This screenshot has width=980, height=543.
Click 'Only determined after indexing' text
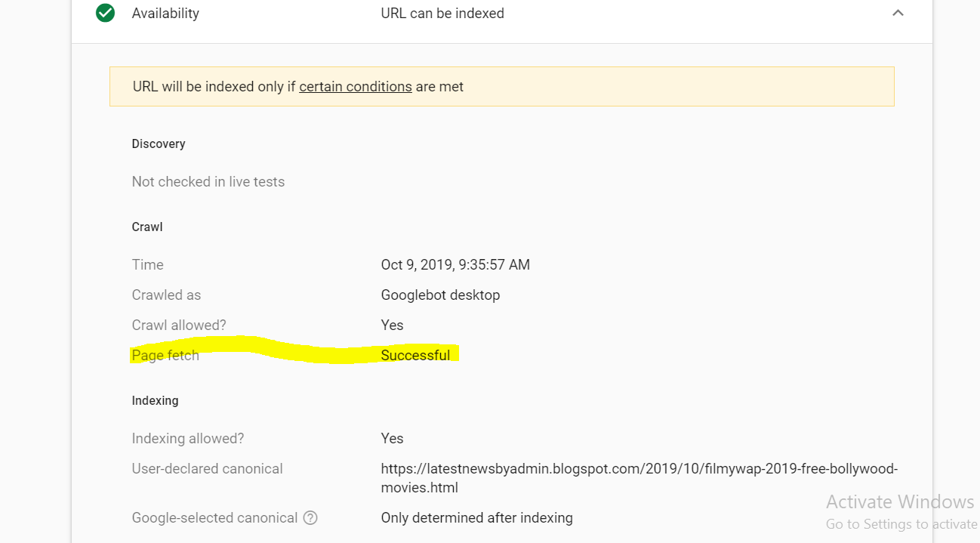point(476,518)
